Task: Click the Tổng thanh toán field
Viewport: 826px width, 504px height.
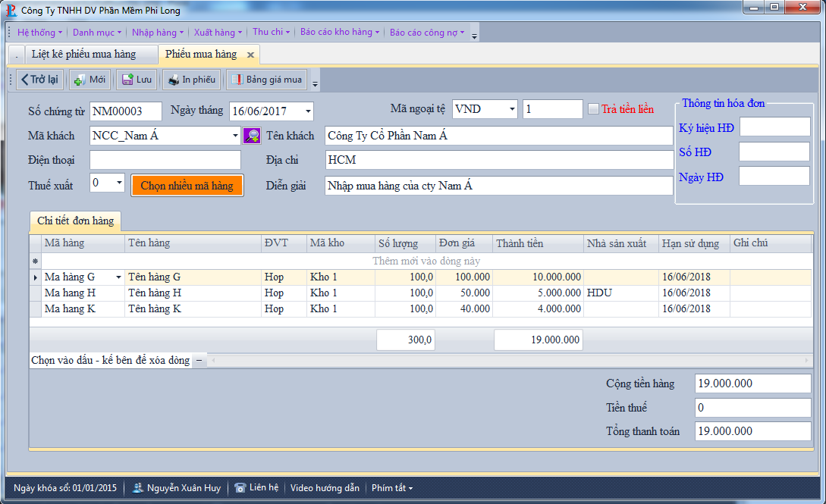Action: pyautogui.click(x=752, y=431)
